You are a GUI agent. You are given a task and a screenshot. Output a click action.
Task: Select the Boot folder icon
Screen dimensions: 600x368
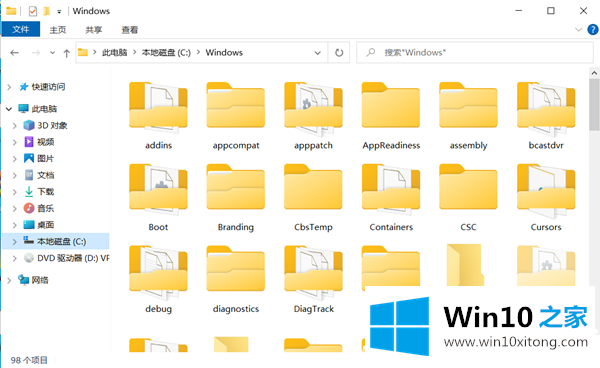tap(158, 189)
